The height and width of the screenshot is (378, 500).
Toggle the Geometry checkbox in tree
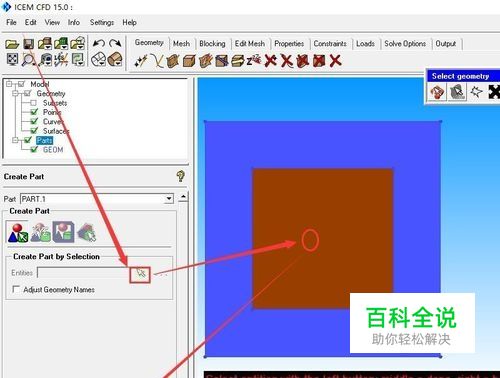point(28,93)
